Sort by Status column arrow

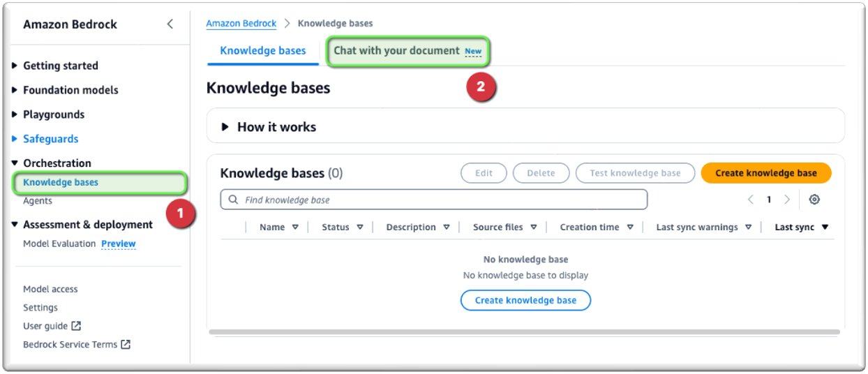click(360, 227)
